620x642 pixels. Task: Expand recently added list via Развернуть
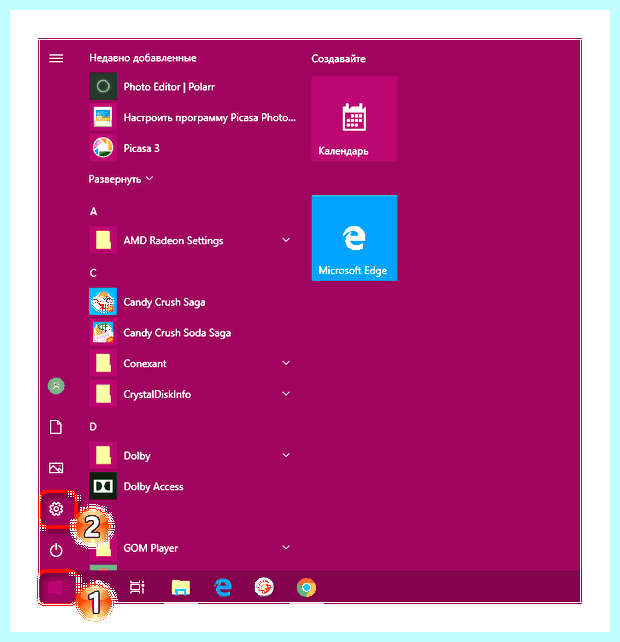(x=121, y=179)
